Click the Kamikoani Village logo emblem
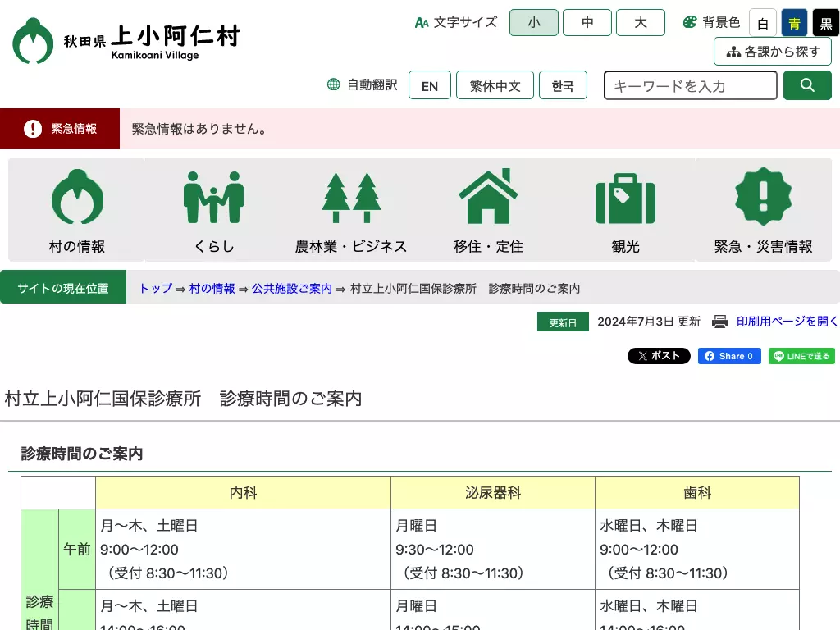 [x=33, y=41]
